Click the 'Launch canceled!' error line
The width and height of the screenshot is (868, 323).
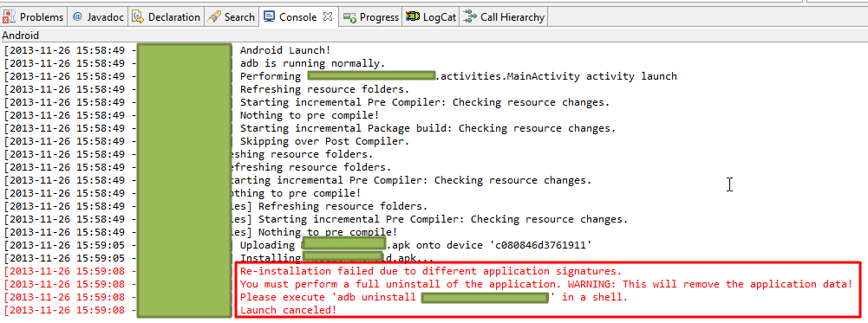click(288, 310)
